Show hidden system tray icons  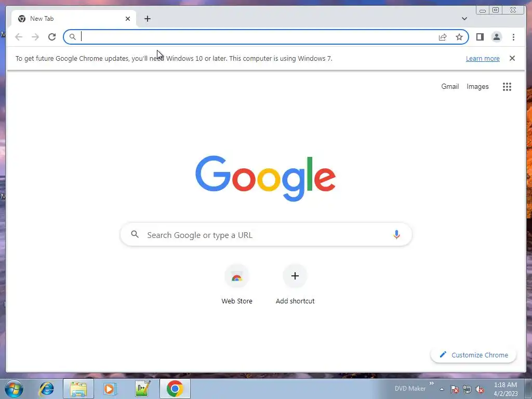[x=442, y=389]
